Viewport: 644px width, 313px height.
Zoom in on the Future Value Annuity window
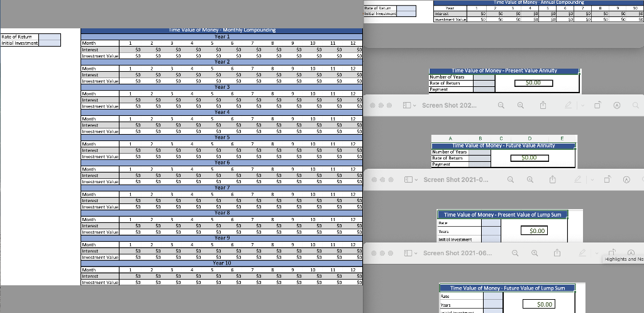click(x=520, y=105)
